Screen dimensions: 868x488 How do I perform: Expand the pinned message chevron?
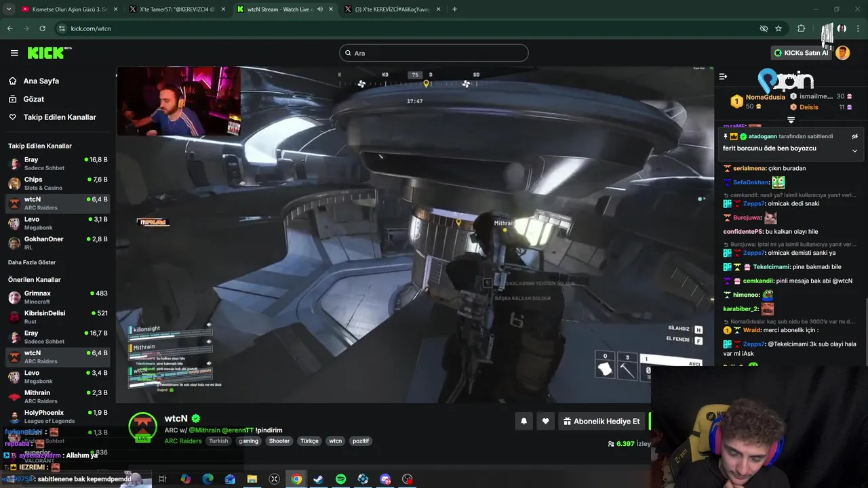pos(854,150)
